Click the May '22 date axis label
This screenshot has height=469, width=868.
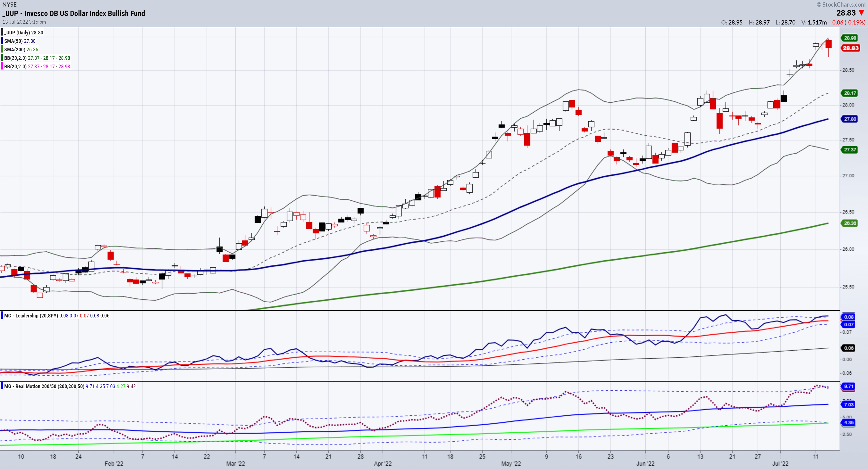[x=511, y=464]
